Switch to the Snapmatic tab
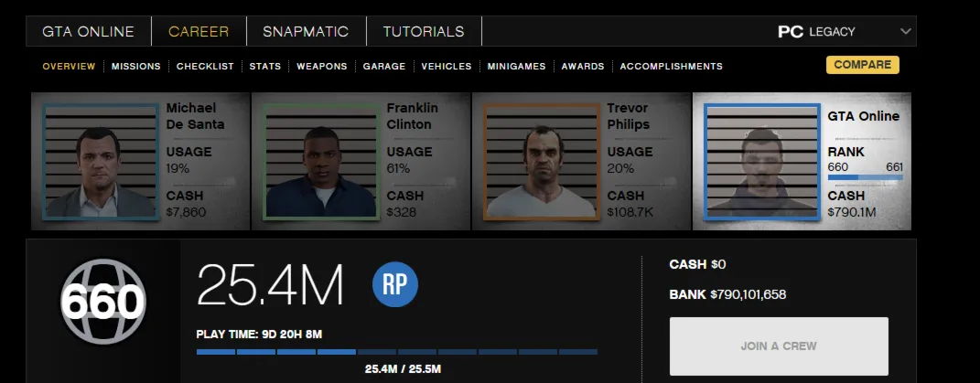The image size is (980, 383). click(306, 31)
